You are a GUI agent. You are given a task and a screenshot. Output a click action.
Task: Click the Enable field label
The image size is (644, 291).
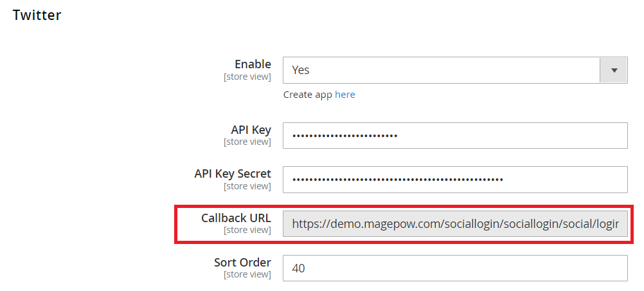click(x=253, y=64)
